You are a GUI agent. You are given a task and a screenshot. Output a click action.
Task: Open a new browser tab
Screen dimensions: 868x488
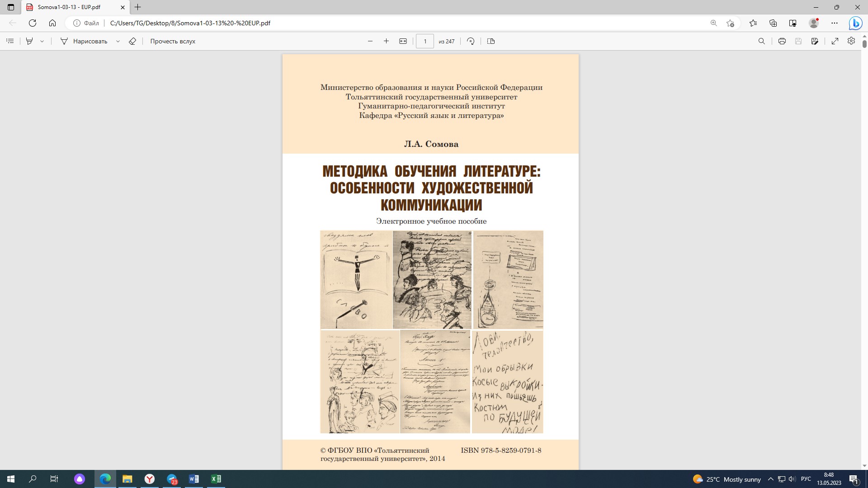click(x=138, y=7)
